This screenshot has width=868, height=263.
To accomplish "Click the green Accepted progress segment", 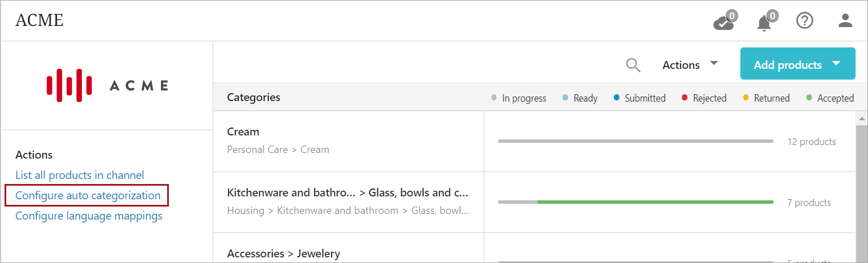I will [x=655, y=202].
